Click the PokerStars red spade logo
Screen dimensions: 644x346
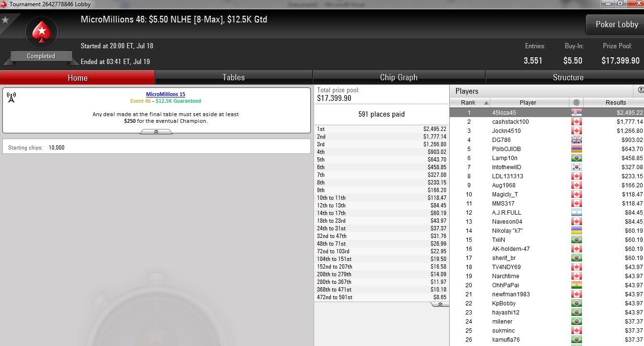coord(41,32)
